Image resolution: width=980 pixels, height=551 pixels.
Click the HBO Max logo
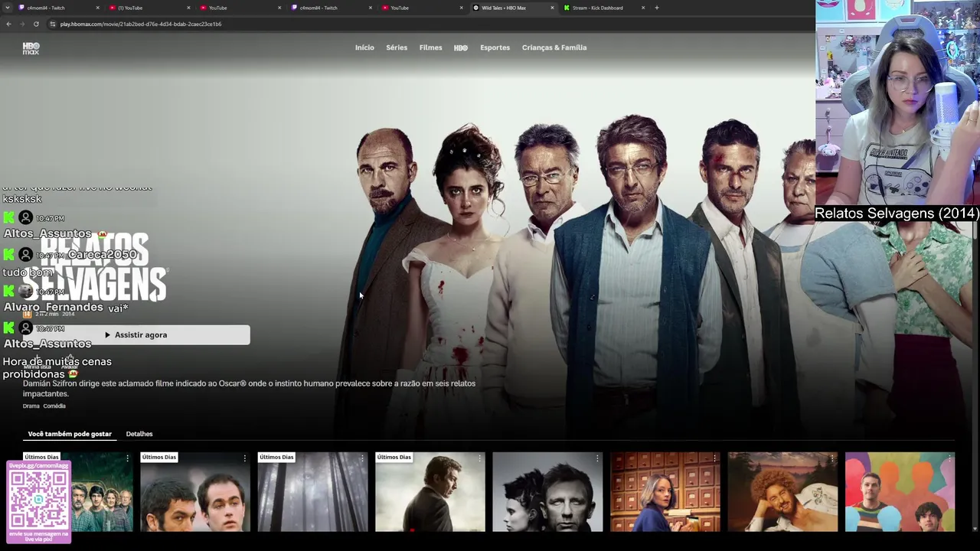tap(31, 48)
